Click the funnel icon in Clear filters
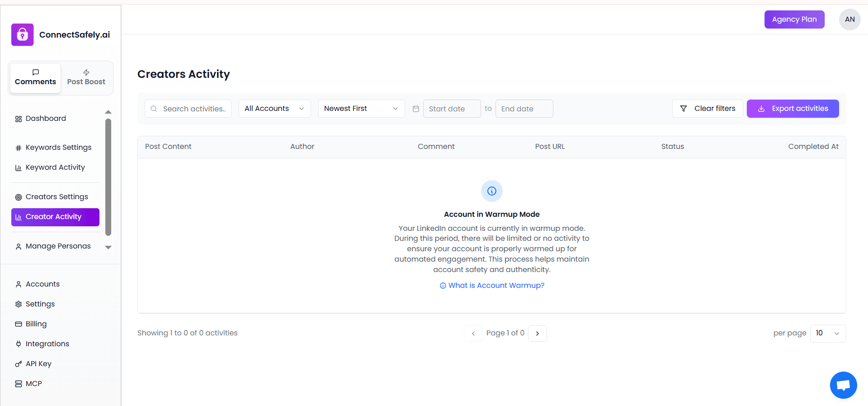Viewport: 868px width, 406px height. 684,109
